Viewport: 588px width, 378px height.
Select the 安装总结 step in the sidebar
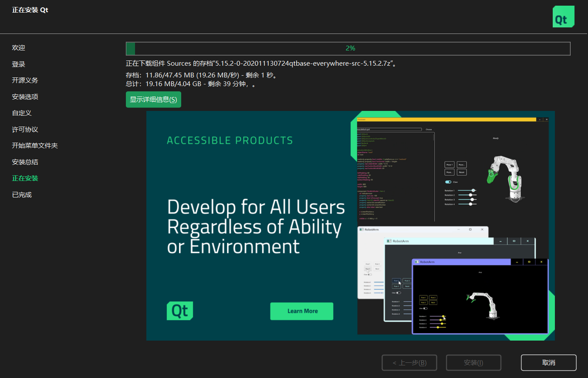(25, 162)
